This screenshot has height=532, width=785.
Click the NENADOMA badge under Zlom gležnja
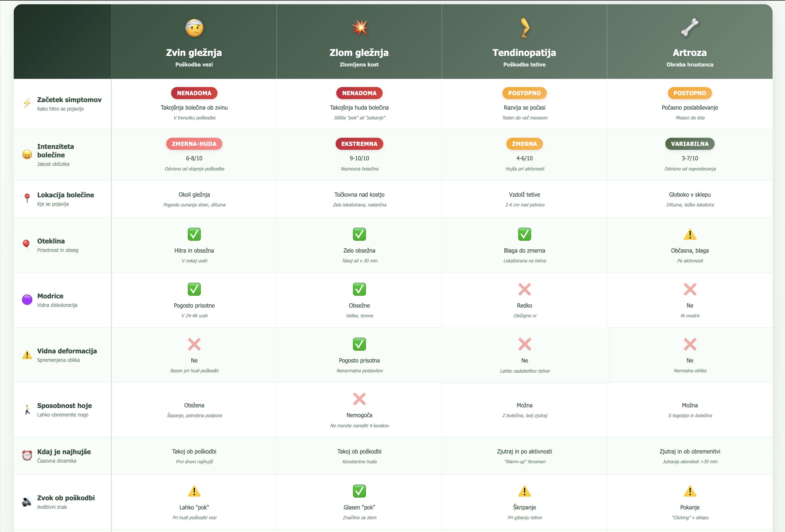359,93
